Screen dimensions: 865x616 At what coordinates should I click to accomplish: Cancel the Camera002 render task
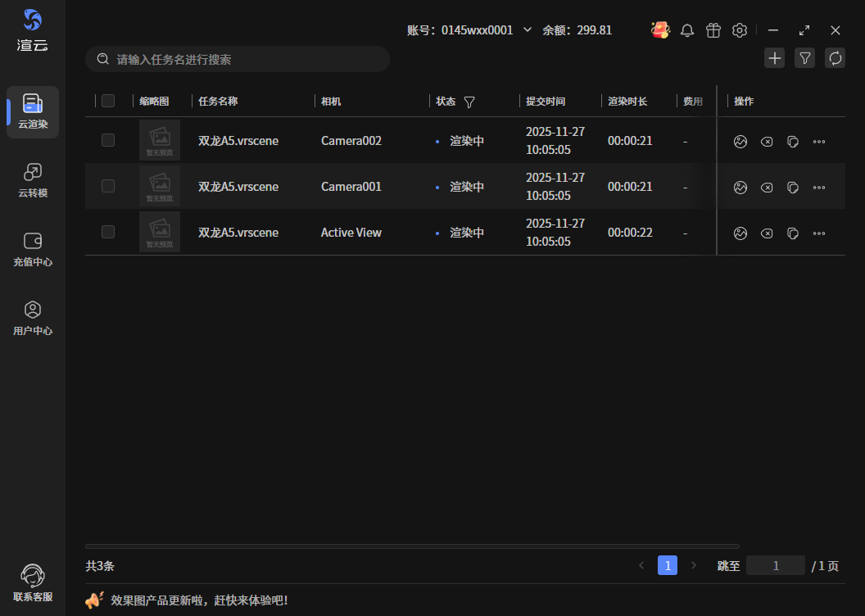click(x=767, y=142)
